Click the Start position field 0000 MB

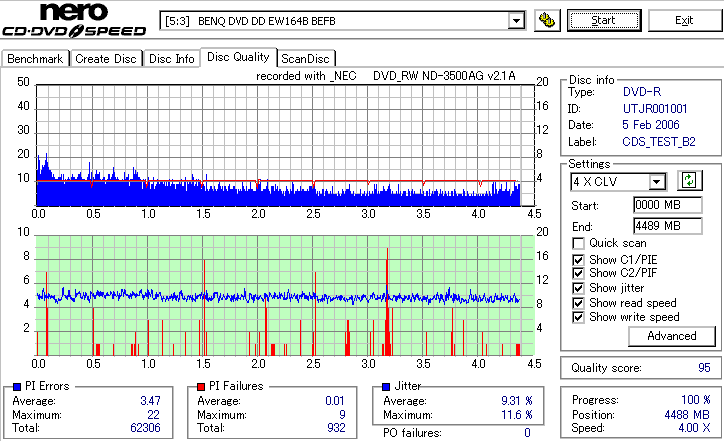pyautogui.click(x=668, y=205)
